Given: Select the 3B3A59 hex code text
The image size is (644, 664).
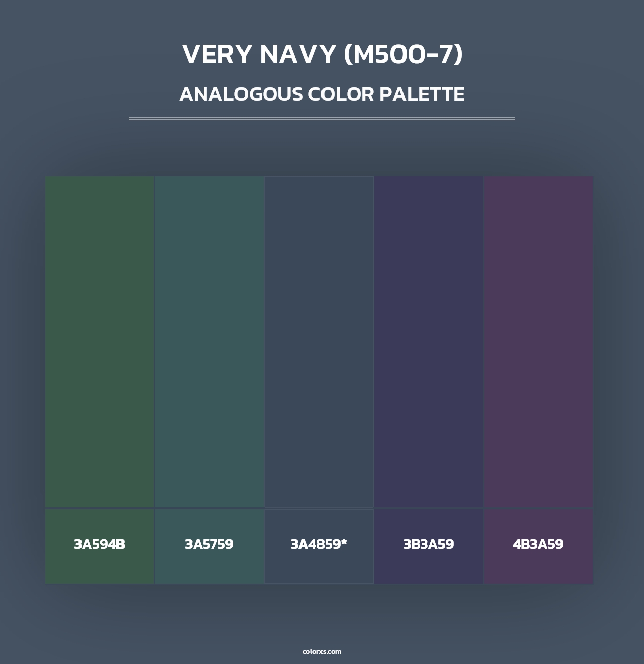Looking at the screenshot, I should click(429, 544).
